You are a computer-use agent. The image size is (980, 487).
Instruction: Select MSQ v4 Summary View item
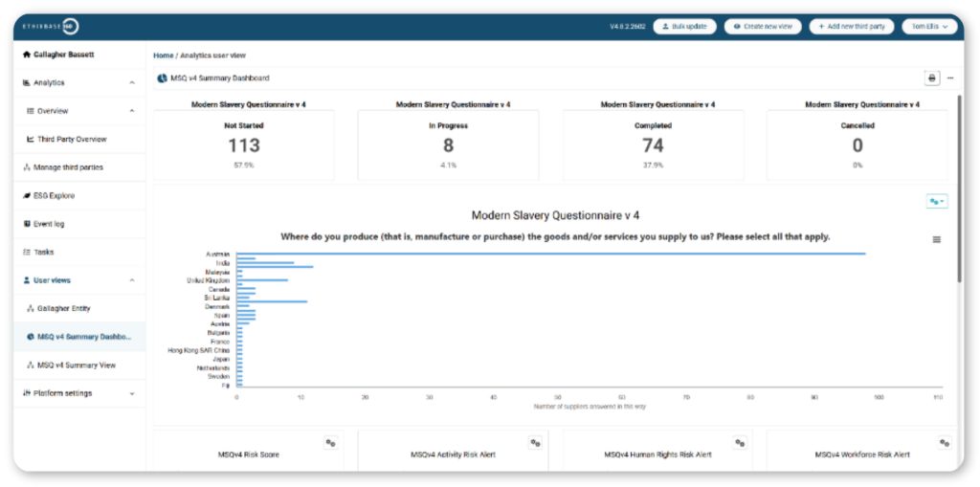point(77,365)
